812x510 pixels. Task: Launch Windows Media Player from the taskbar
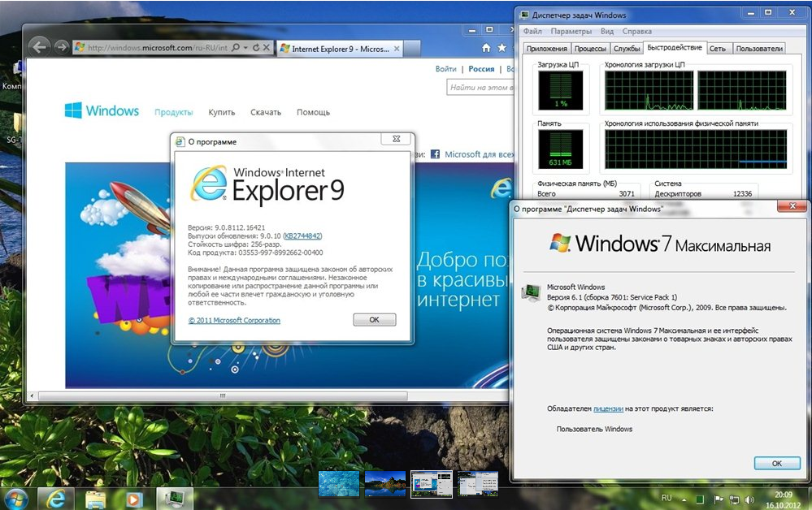133,499
